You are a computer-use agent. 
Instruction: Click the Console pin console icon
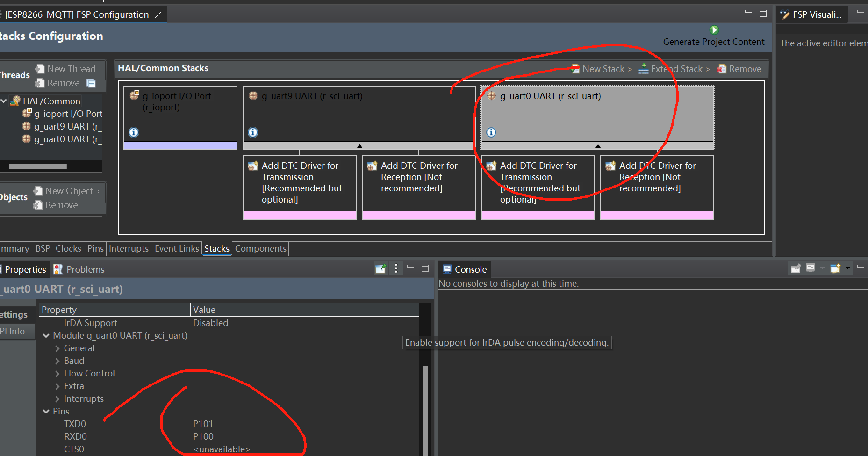(795, 268)
